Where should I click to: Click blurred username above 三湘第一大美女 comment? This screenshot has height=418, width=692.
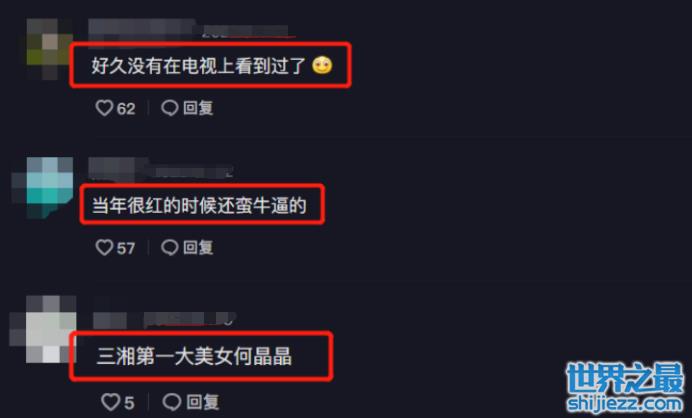(165, 319)
